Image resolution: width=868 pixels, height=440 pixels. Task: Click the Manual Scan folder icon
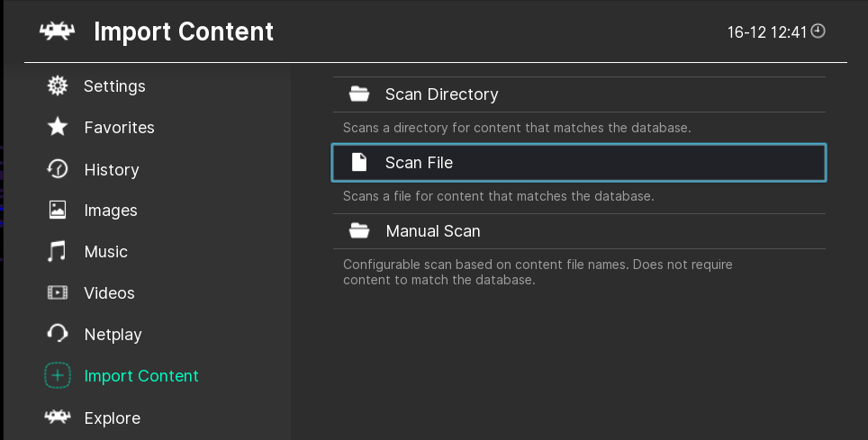(x=359, y=231)
